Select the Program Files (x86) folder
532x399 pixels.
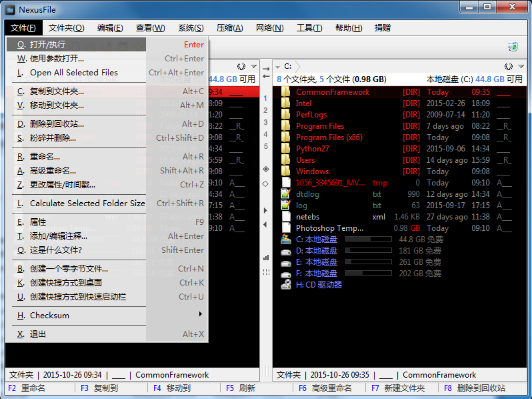point(329,137)
